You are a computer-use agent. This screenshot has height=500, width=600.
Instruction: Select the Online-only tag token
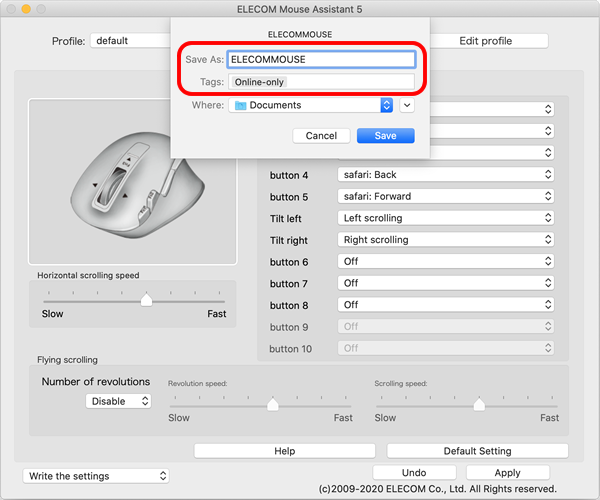(259, 82)
